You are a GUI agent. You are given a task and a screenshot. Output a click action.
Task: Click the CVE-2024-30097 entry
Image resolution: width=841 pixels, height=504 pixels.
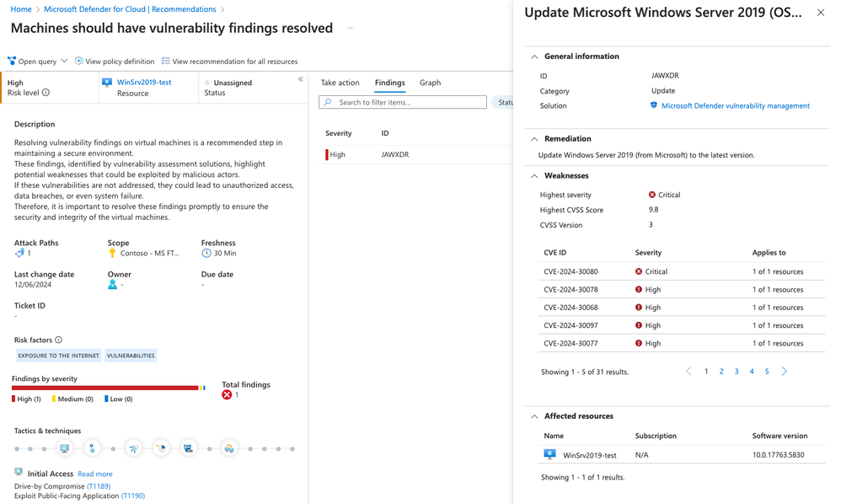click(x=570, y=325)
